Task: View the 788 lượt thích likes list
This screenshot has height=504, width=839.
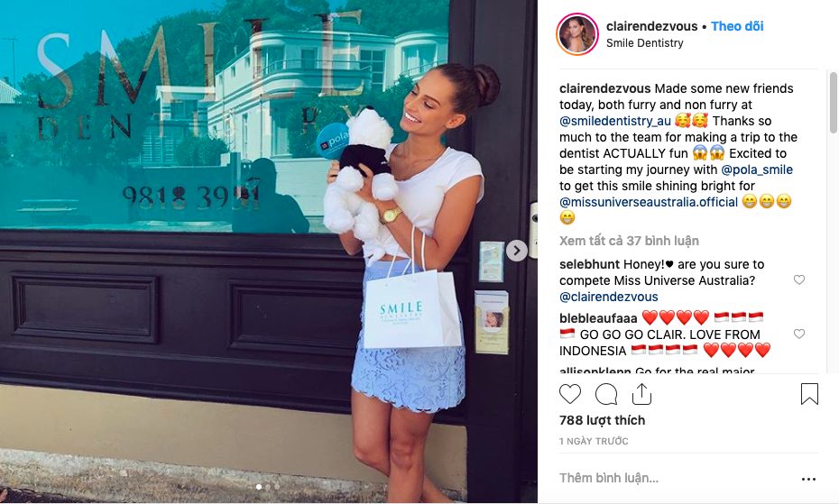Action: click(x=602, y=420)
